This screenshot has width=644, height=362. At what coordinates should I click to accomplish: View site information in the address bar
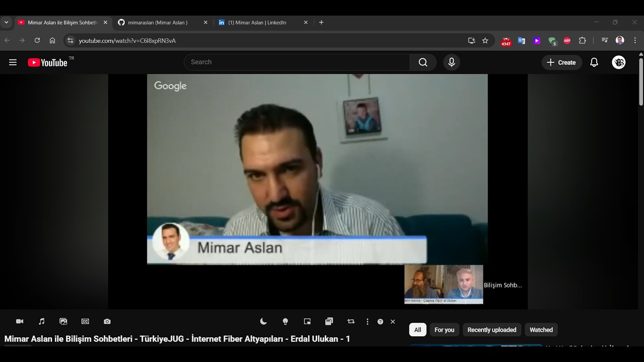[x=70, y=41]
